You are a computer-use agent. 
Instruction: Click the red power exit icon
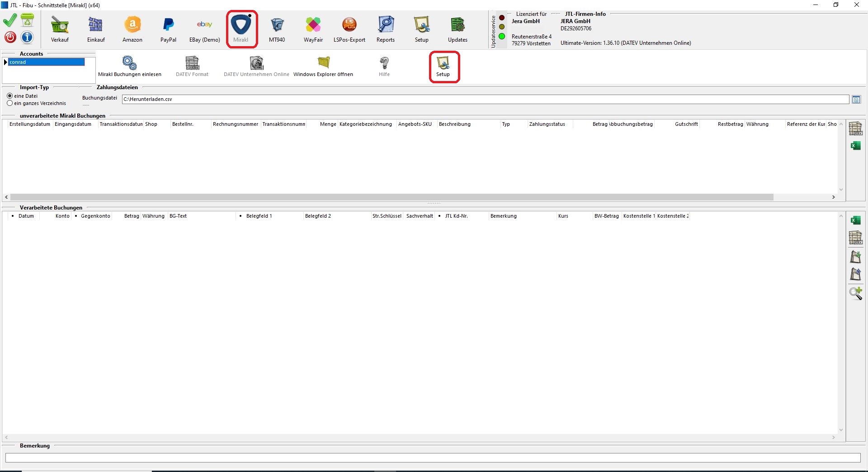pos(10,37)
